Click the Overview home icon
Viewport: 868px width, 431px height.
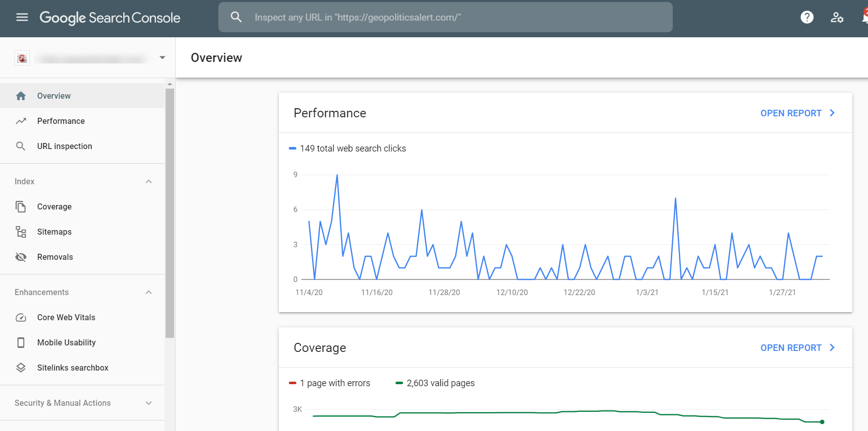(x=21, y=96)
